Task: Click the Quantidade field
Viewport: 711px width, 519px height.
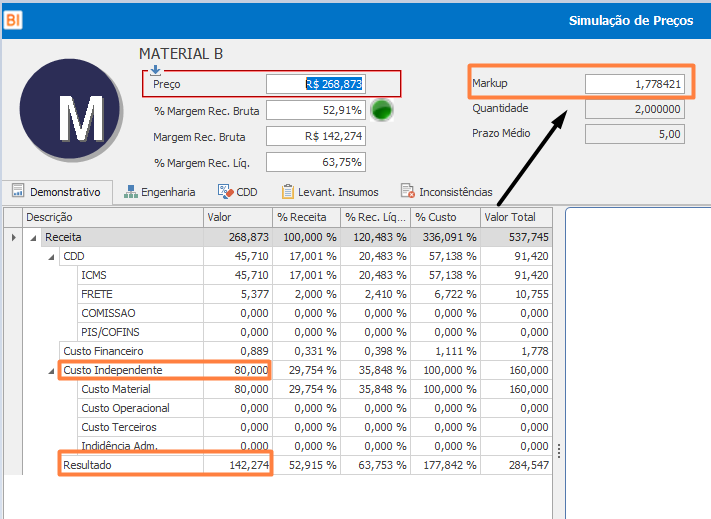Action: click(x=635, y=109)
